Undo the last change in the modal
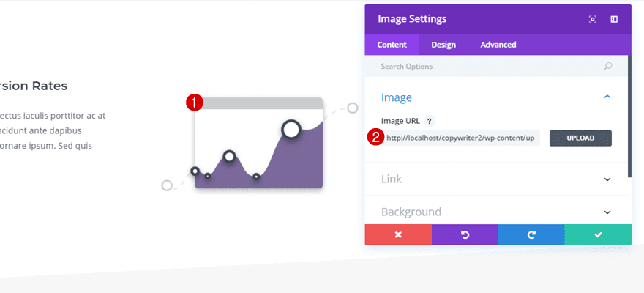Screen dimensions: 644x293 click(465, 234)
